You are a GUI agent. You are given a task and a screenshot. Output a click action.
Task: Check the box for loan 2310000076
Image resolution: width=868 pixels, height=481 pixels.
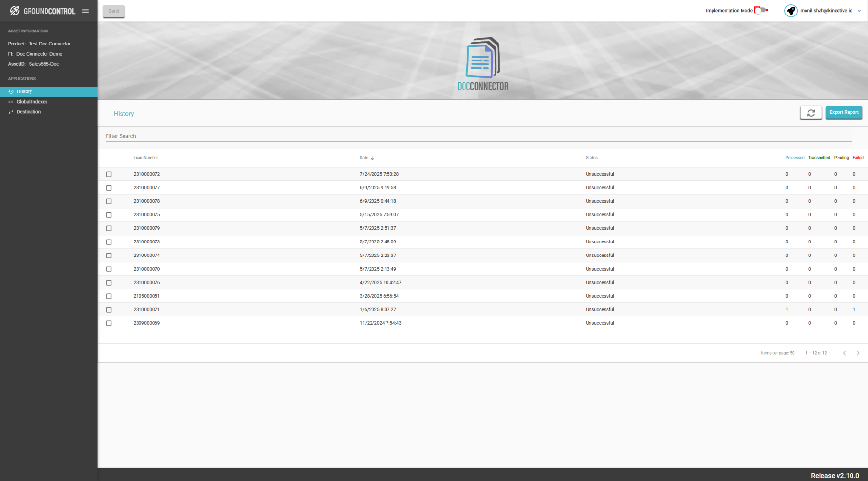(x=109, y=283)
